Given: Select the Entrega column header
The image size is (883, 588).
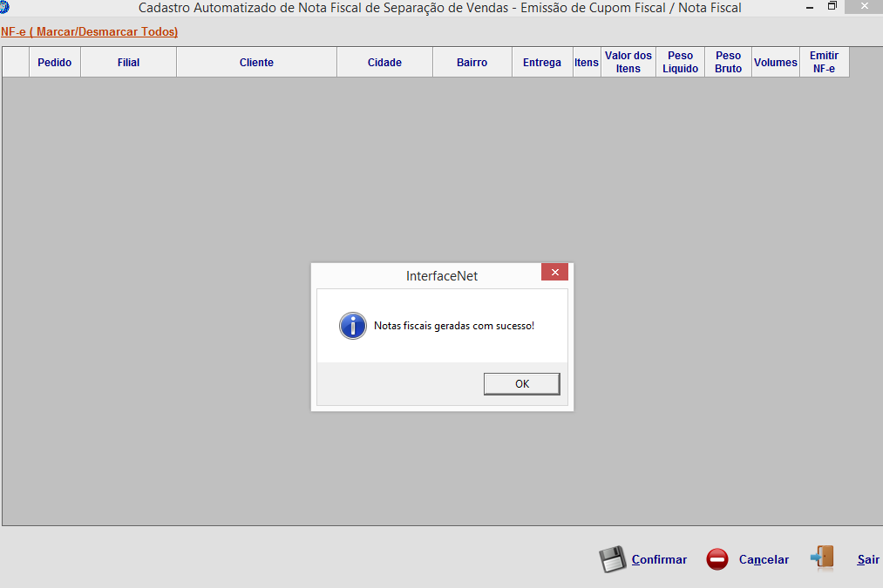Looking at the screenshot, I should (542, 63).
